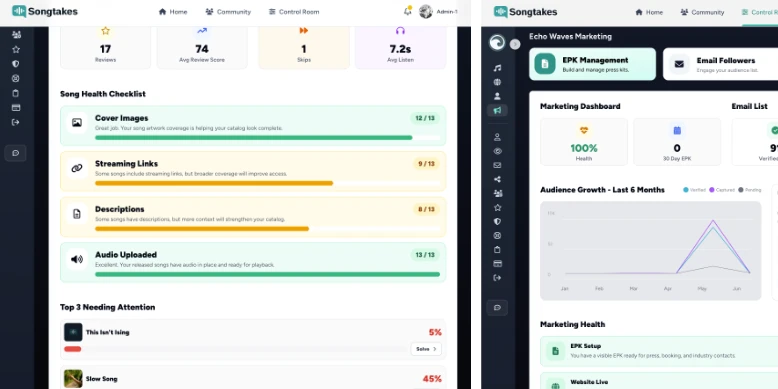This screenshot has width=778, height=389.
Task: Expand the right sidebar with the arrow button
Action: click(x=515, y=44)
